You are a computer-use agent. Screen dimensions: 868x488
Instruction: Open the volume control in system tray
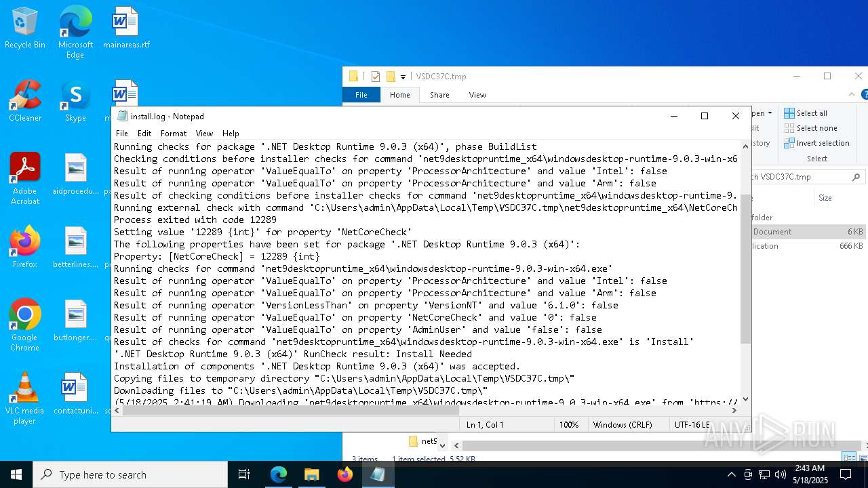coord(781,474)
